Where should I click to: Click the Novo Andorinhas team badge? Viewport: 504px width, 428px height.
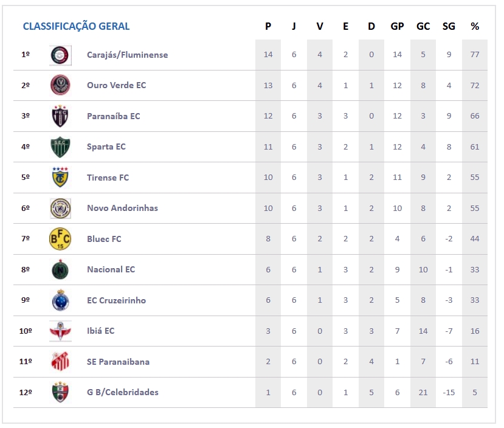(60, 208)
